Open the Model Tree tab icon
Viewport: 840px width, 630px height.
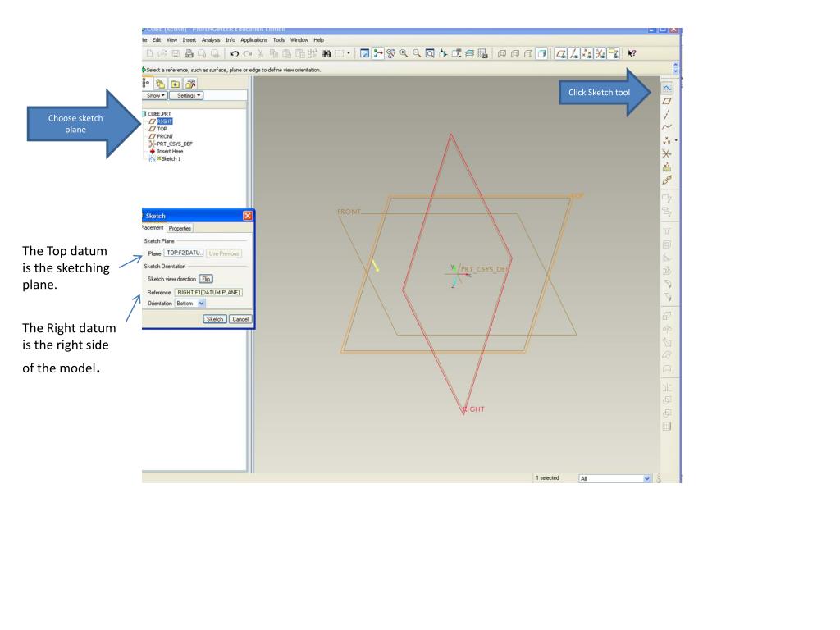pyautogui.click(x=146, y=84)
